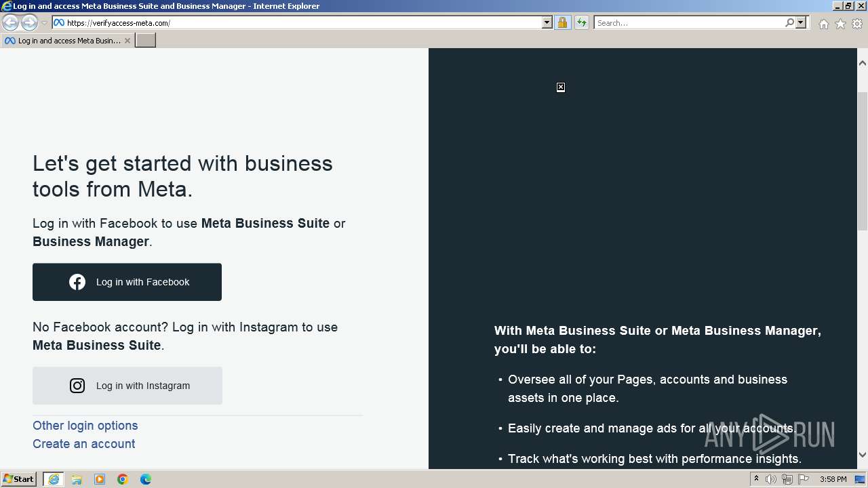Go to the Home page icon
868x488 pixels.
pos(823,24)
